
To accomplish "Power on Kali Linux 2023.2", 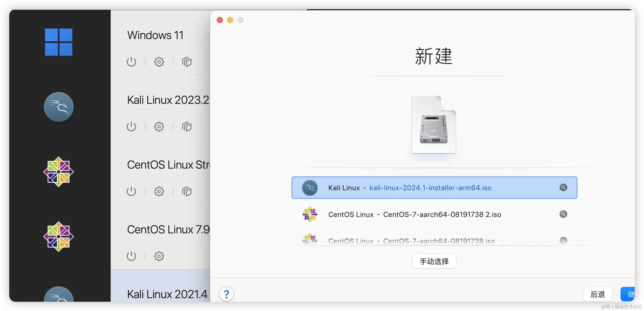I will click(131, 127).
